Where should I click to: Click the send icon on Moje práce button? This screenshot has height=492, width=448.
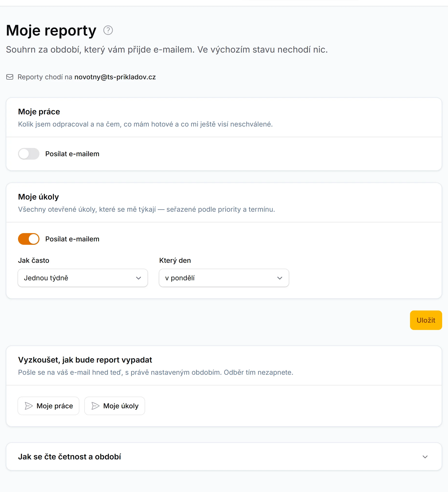(x=29, y=406)
